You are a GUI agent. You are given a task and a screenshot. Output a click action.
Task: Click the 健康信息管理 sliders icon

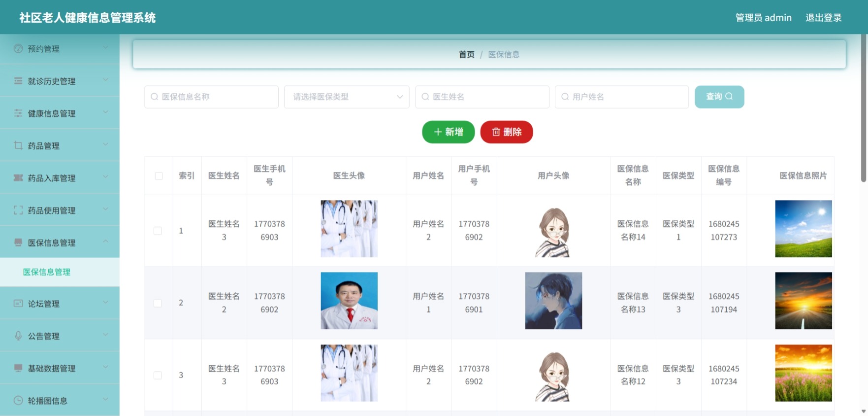18,113
